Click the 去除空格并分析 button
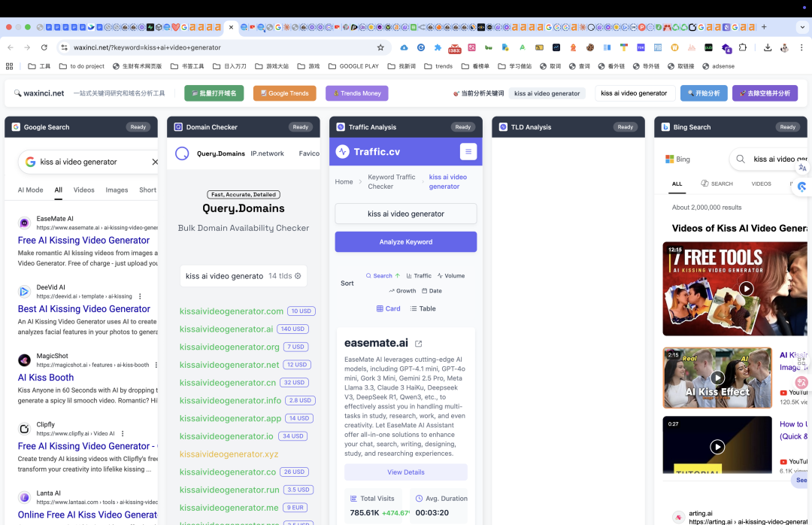The height and width of the screenshot is (525, 812). 765,93
